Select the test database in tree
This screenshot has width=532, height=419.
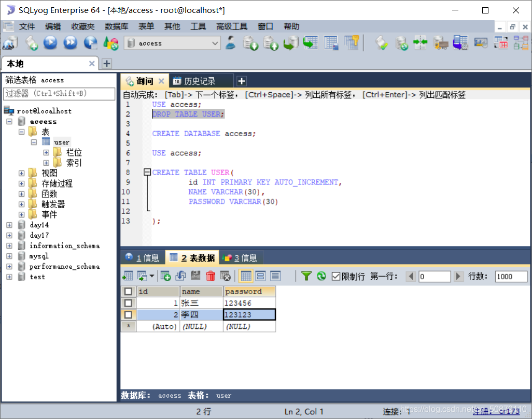pyautogui.click(x=37, y=277)
